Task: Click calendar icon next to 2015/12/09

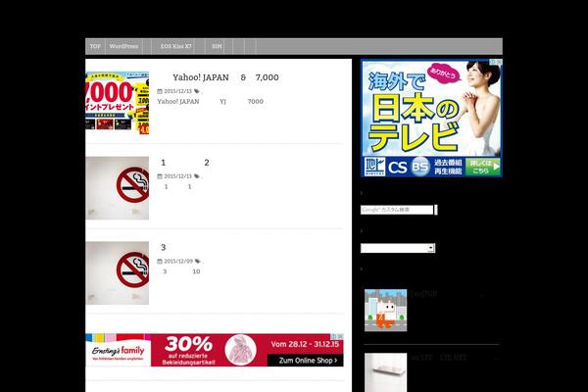Action: [x=160, y=261]
